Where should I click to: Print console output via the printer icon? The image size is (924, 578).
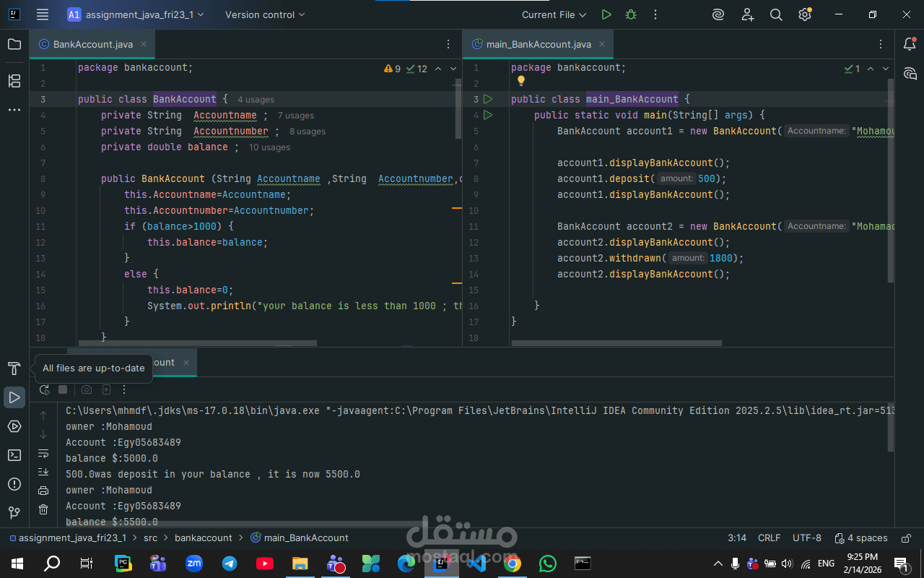point(43,488)
